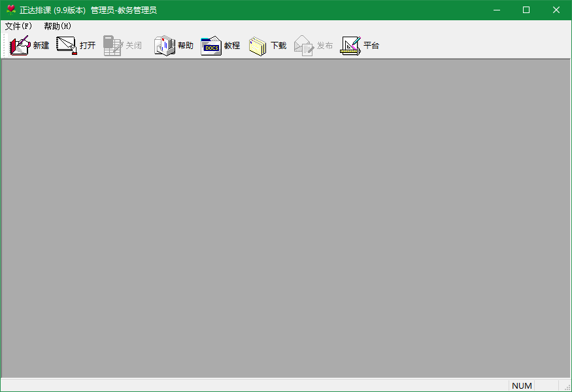Open the 教程 DOCS folder icon
This screenshot has width=572, height=392.
coord(211,46)
